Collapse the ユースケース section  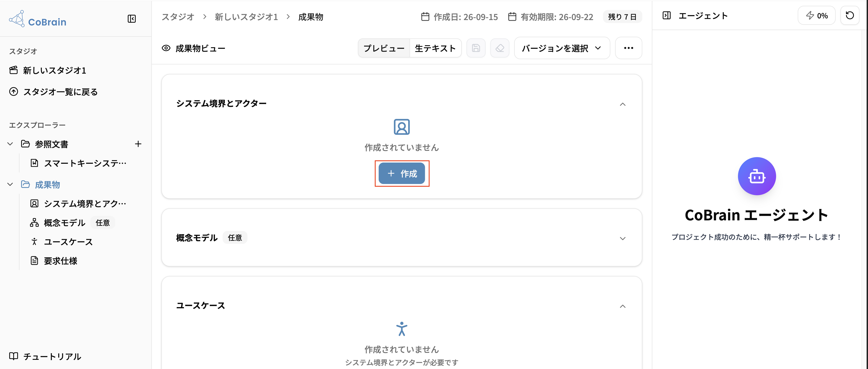(x=623, y=306)
